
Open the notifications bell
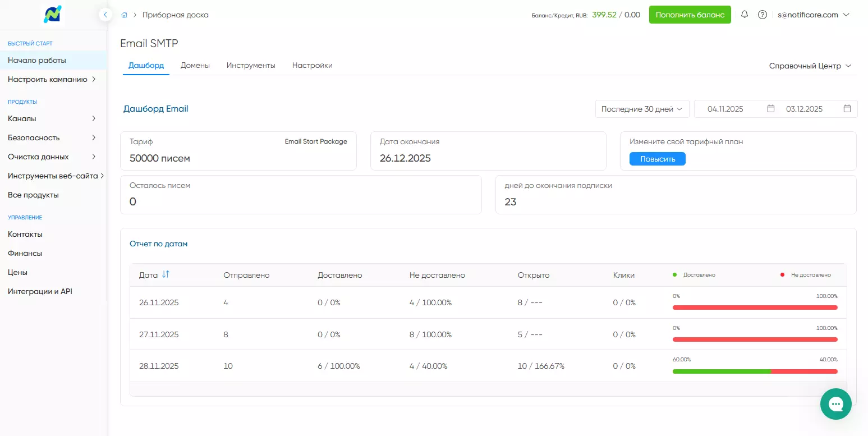pos(745,15)
